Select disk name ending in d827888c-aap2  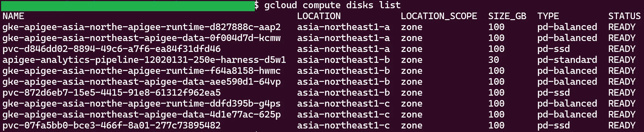141,27
